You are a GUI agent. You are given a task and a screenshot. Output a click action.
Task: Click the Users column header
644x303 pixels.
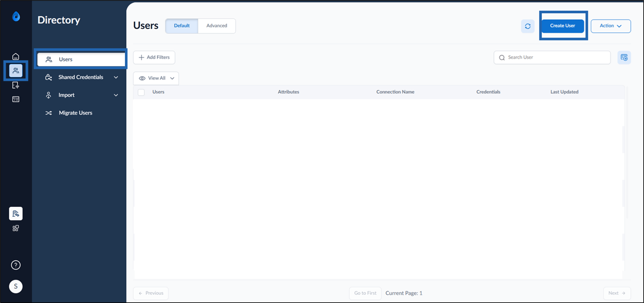coord(158,92)
